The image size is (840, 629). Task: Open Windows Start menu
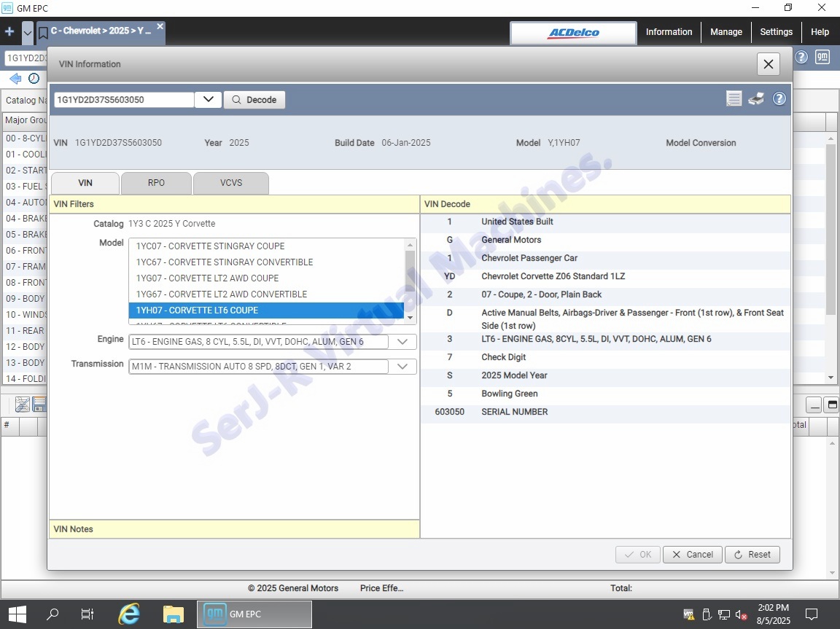(x=17, y=614)
